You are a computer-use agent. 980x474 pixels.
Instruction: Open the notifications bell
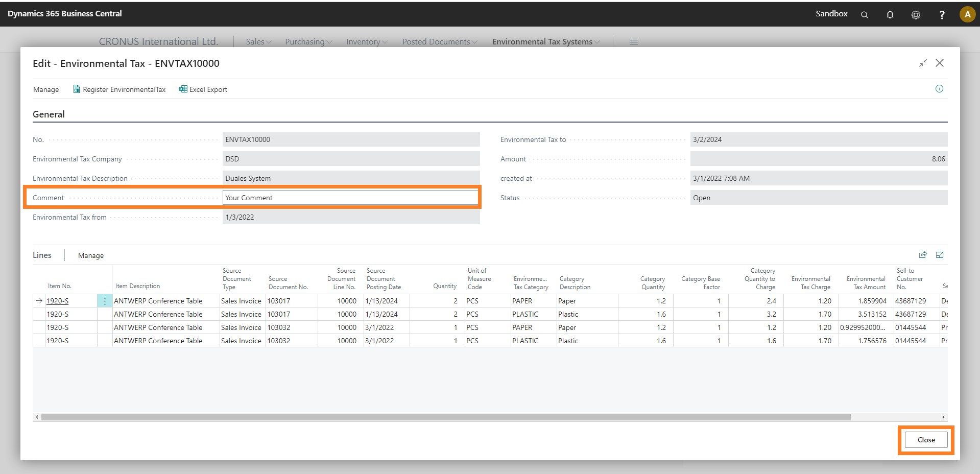tap(890, 15)
